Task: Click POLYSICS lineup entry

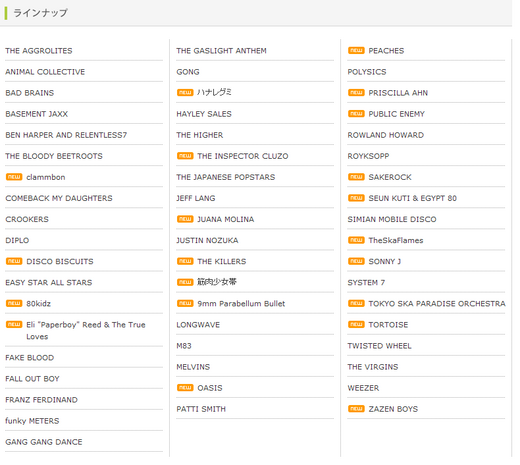Action: 367,72
